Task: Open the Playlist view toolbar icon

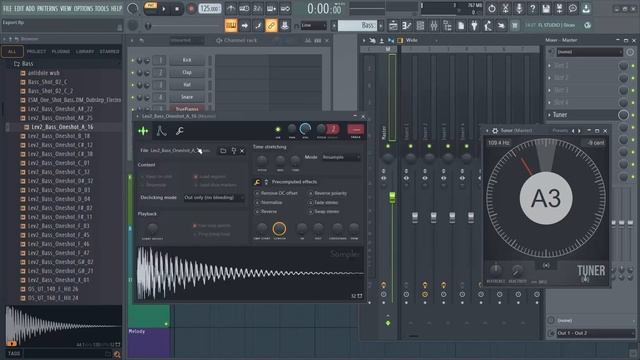Action: [x=393, y=26]
